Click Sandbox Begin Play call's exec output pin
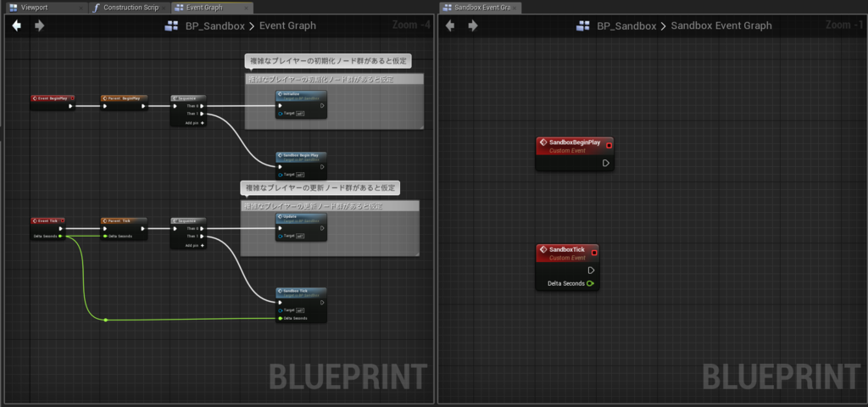Screen dimensions: 868x407 pos(322,167)
